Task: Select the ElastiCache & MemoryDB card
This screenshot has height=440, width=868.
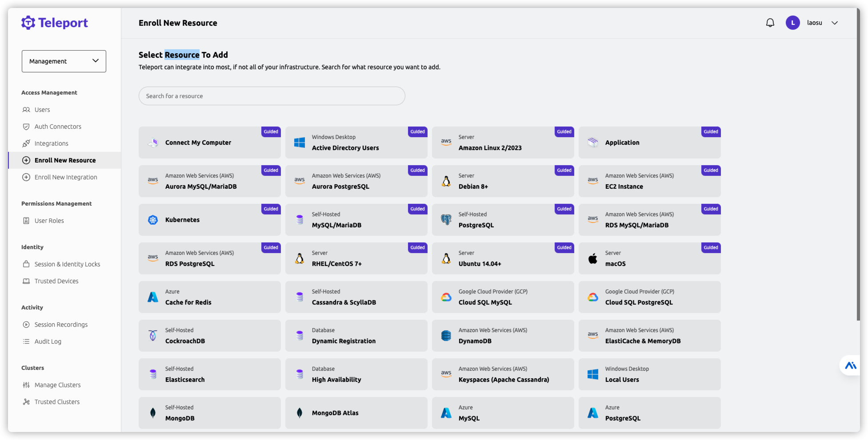Action: tap(650, 336)
